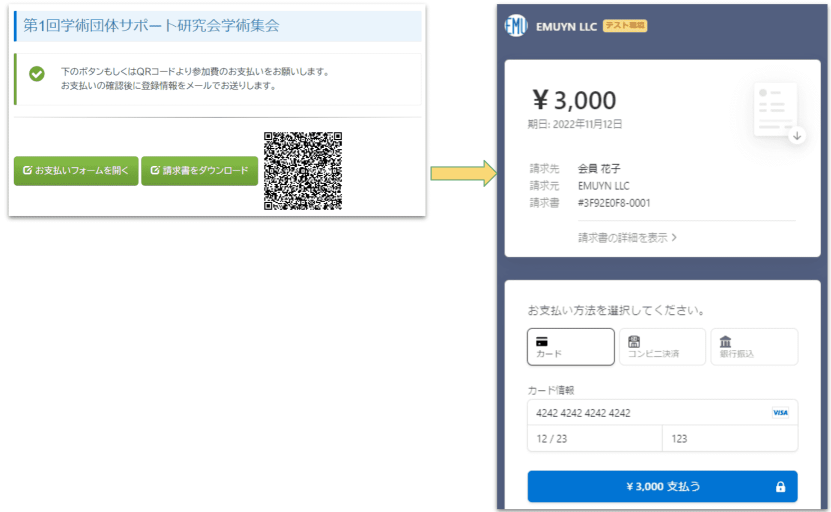
Task: Click the pencil icon on 請求書をダウンロード button
Action: [155, 170]
